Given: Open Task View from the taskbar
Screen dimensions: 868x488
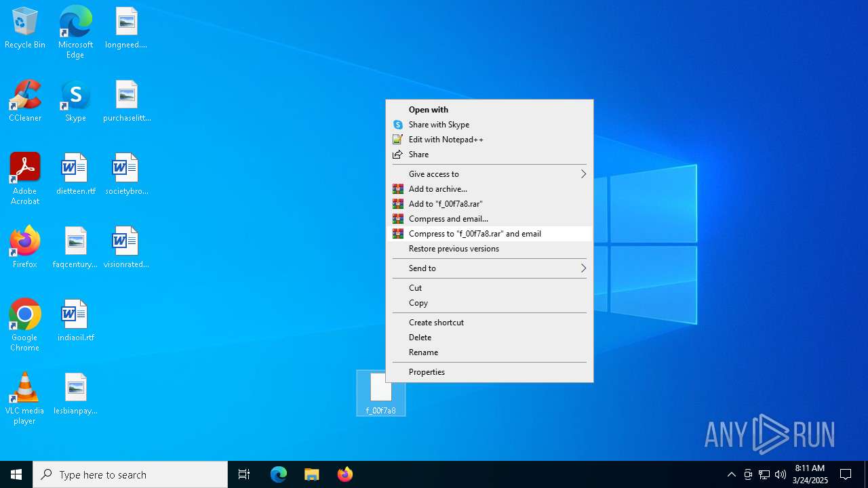Looking at the screenshot, I should tap(244, 474).
